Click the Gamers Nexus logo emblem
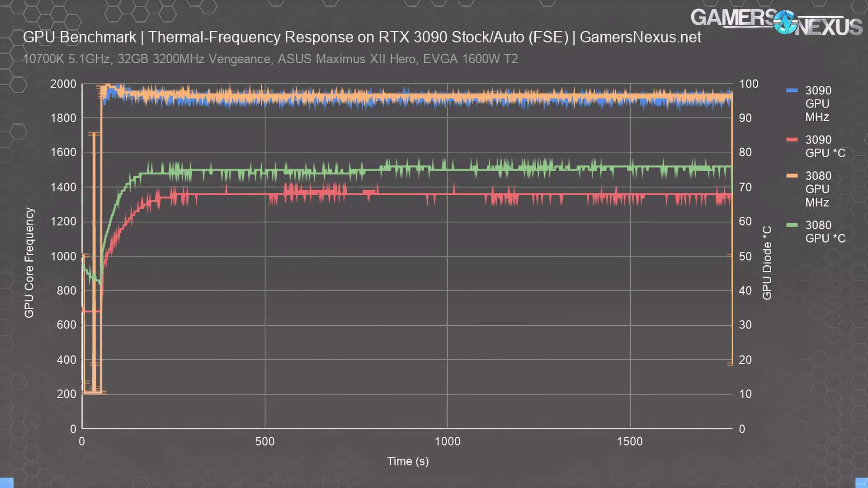Image resolution: width=868 pixels, height=488 pixels. pos(785,22)
